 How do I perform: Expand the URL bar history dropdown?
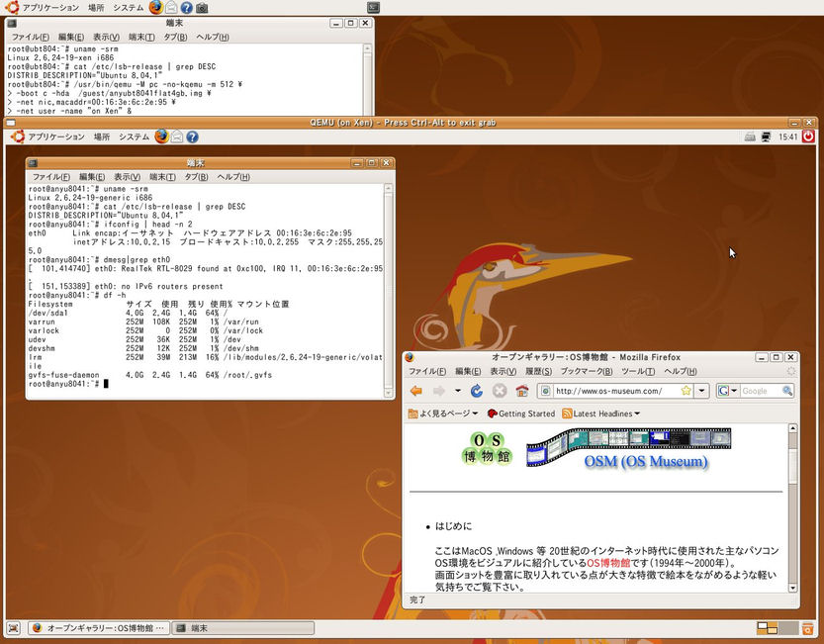click(x=701, y=391)
